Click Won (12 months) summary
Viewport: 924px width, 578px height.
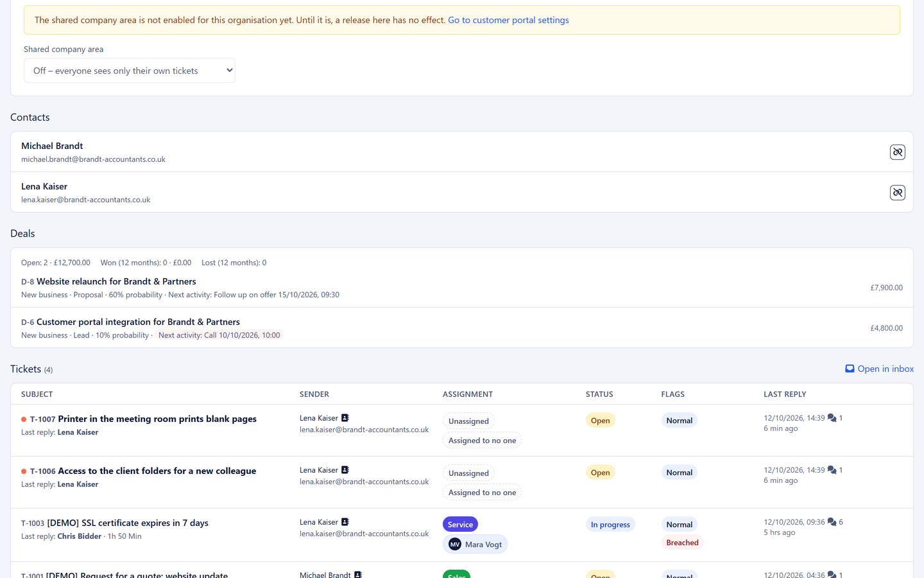pos(146,263)
